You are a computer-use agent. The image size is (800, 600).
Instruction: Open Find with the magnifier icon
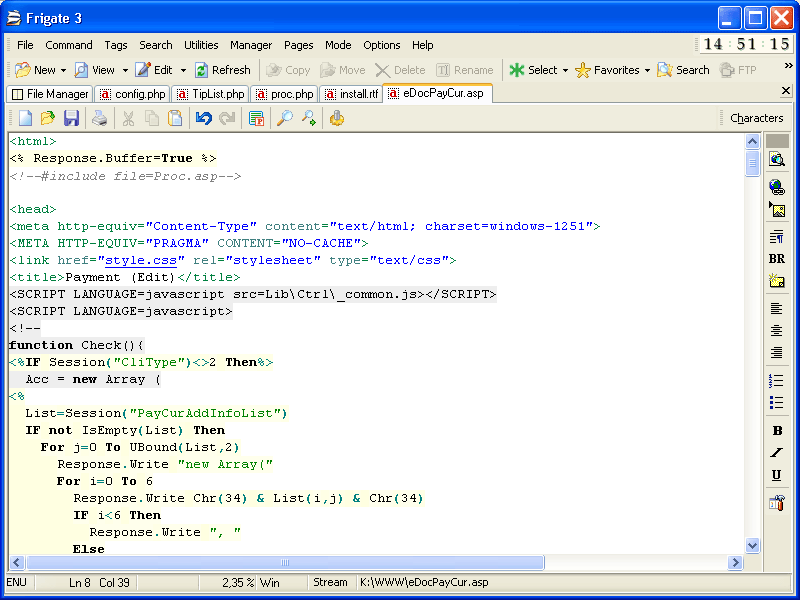[285, 118]
